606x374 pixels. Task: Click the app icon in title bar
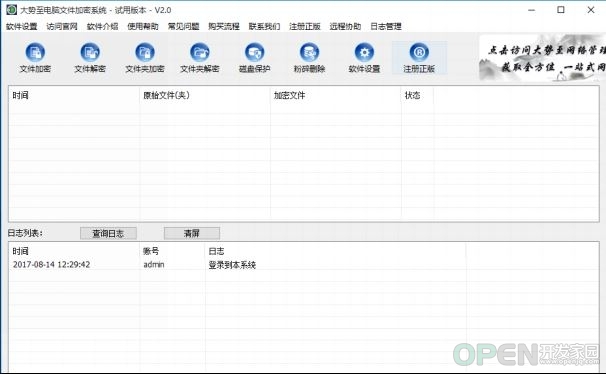(12, 10)
